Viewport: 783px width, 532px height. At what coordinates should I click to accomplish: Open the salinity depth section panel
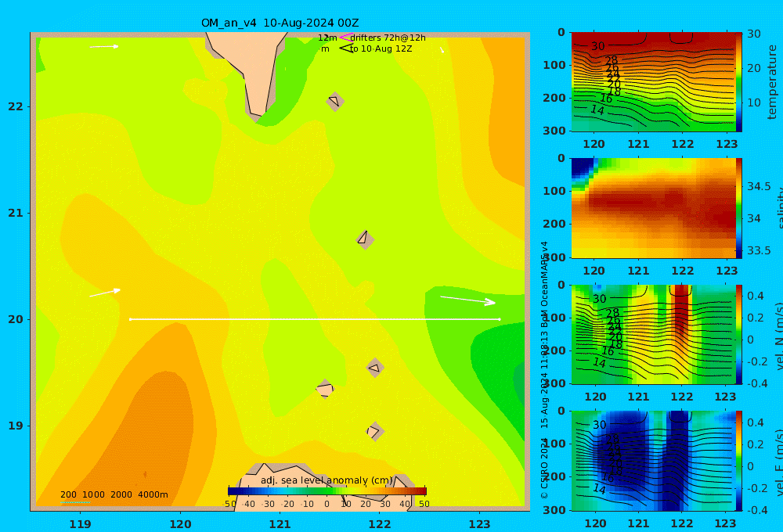(653, 208)
